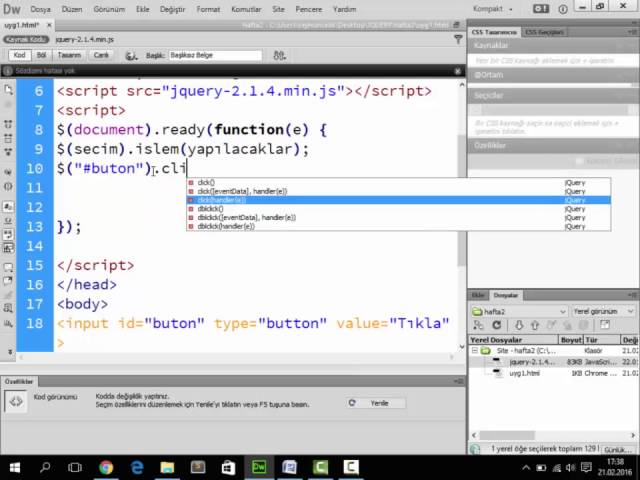Image resolution: width=640 pixels, height=480 pixels.
Task: Open the Open Documents icon in coding toolbar
Action: point(8,90)
